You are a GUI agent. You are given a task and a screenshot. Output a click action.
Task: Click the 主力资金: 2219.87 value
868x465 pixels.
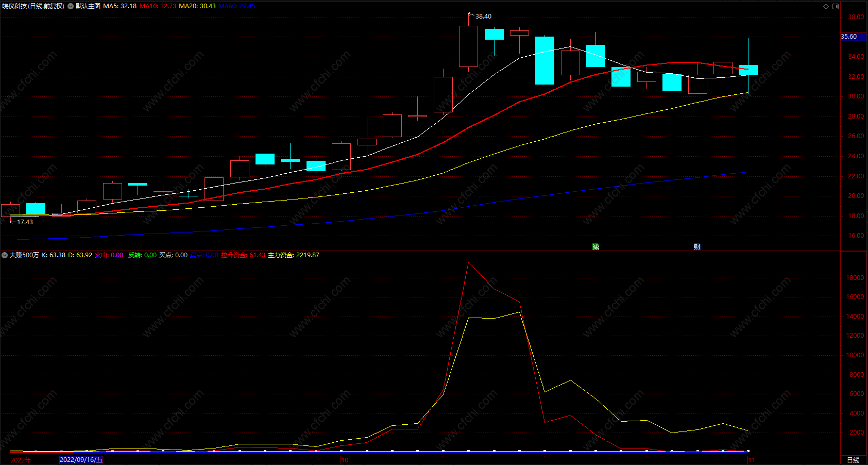(294, 255)
